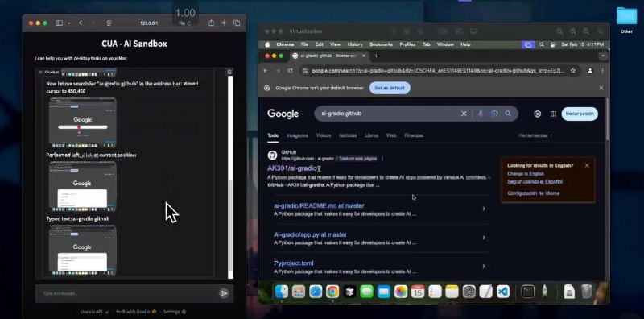Image resolution: width=644 pixels, height=319 pixels.
Task: Open Google quick settings gear
Action: pyautogui.click(x=537, y=114)
